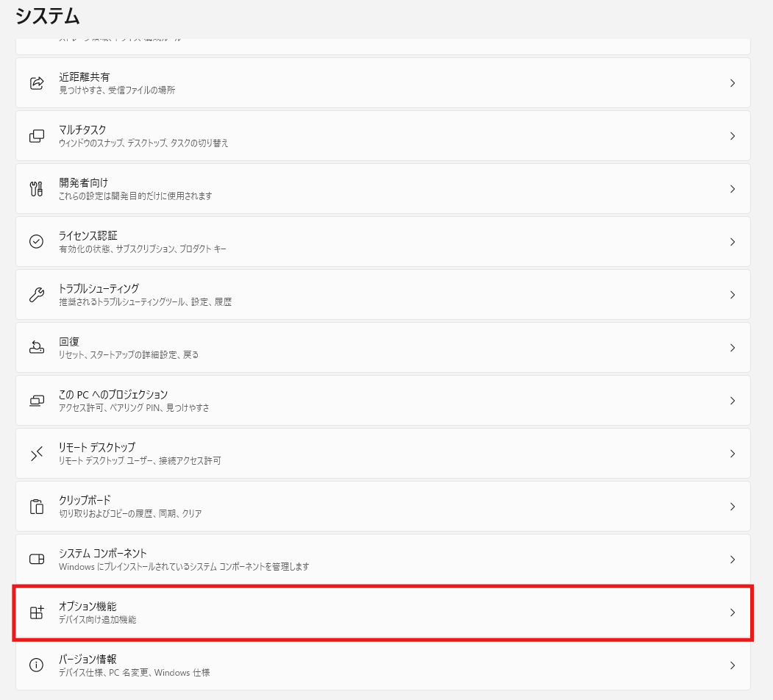This screenshot has height=700, width=773.
Task: Click the chevron on the ライセンス認証 row
Action: click(x=733, y=242)
